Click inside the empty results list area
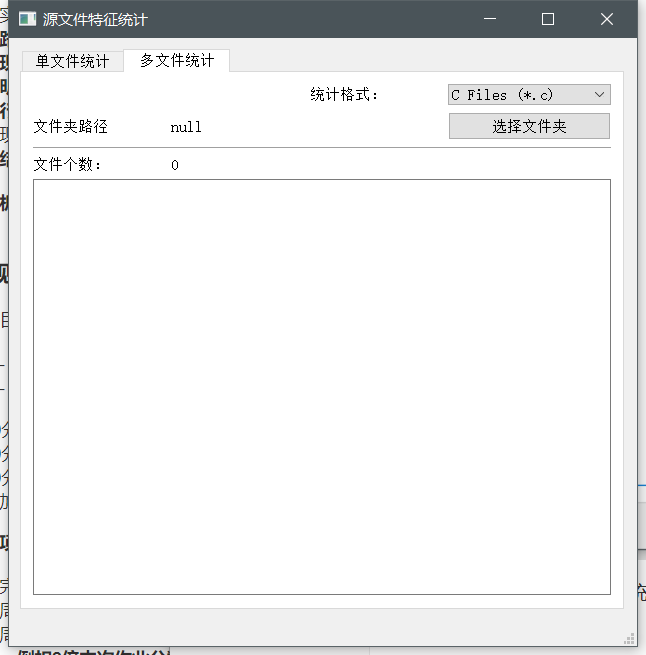 click(322, 387)
